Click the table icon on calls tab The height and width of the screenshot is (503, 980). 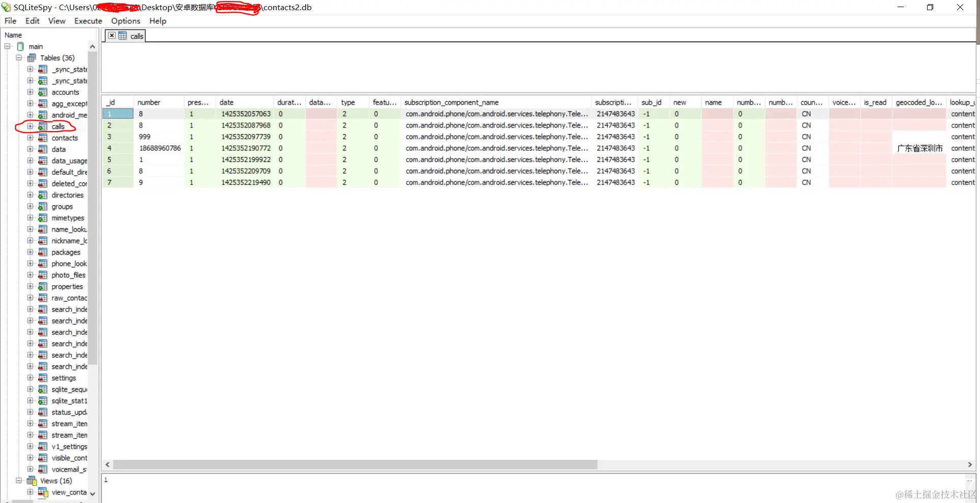123,36
